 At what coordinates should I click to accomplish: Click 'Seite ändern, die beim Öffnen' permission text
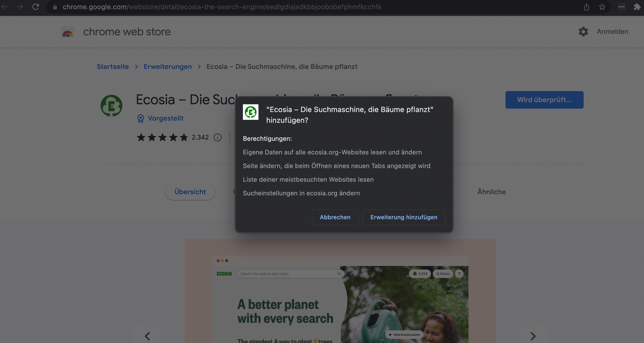pos(336,166)
